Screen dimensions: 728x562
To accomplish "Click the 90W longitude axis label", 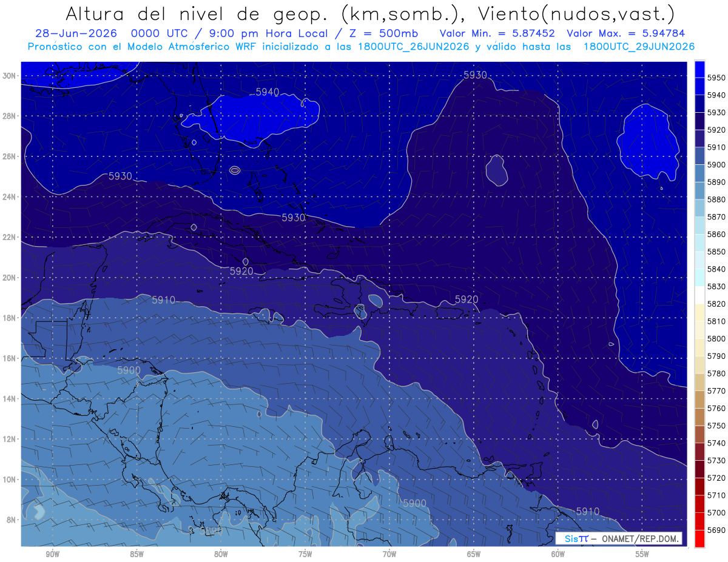I will coord(52,554).
